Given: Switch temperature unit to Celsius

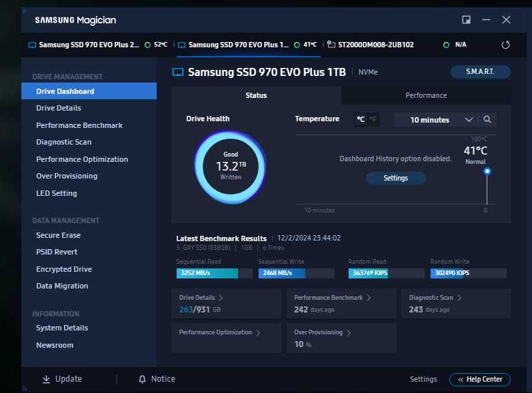Looking at the screenshot, I should [361, 119].
